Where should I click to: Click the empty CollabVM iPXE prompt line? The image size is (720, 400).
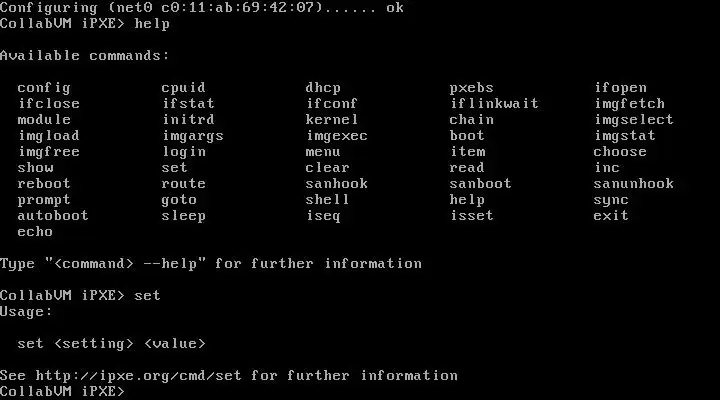click(x=62, y=392)
